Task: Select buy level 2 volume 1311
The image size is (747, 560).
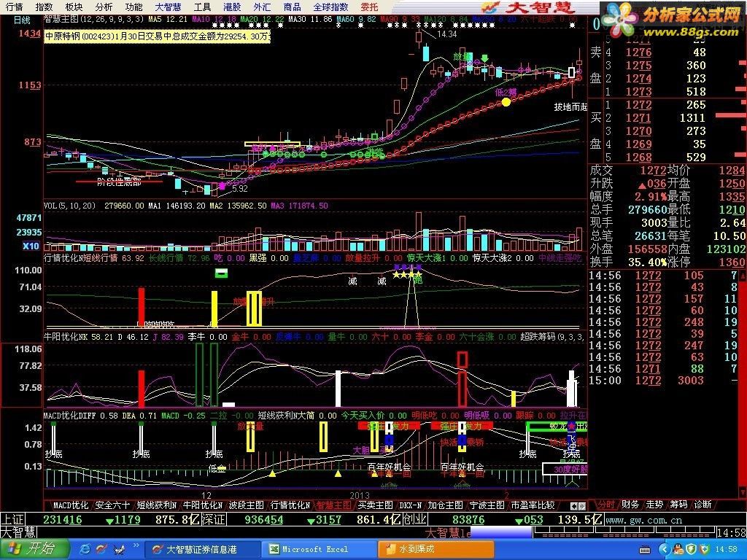Action: [692, 117]
